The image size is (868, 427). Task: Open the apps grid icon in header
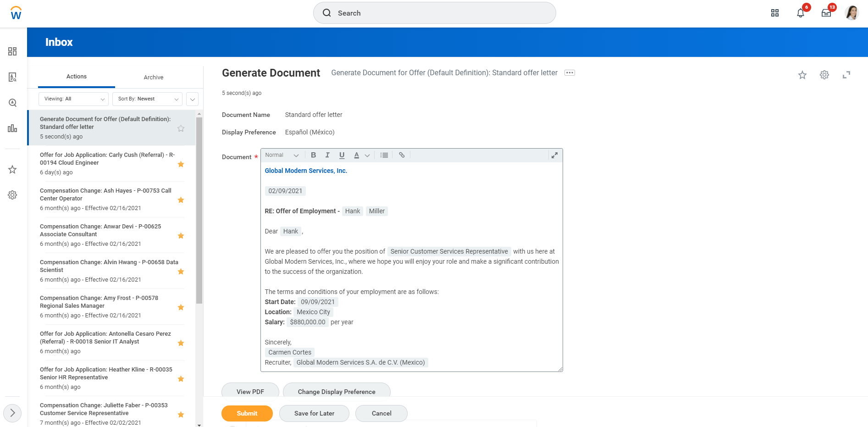tap(775, 13)
